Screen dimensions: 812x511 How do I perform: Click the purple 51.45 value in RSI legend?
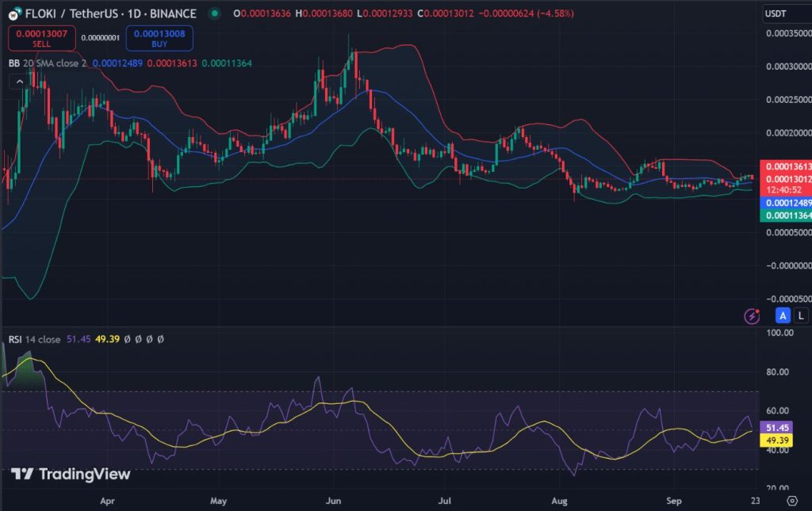pyautogui.click(x=79, y=339)
